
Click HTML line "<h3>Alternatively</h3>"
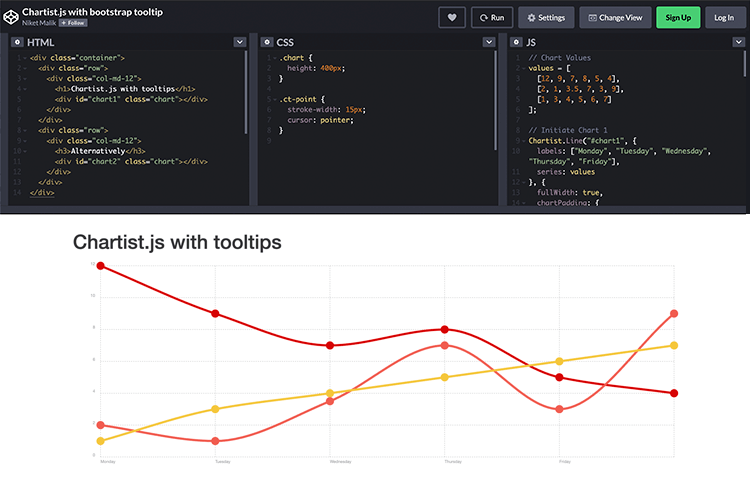point(100,151)
